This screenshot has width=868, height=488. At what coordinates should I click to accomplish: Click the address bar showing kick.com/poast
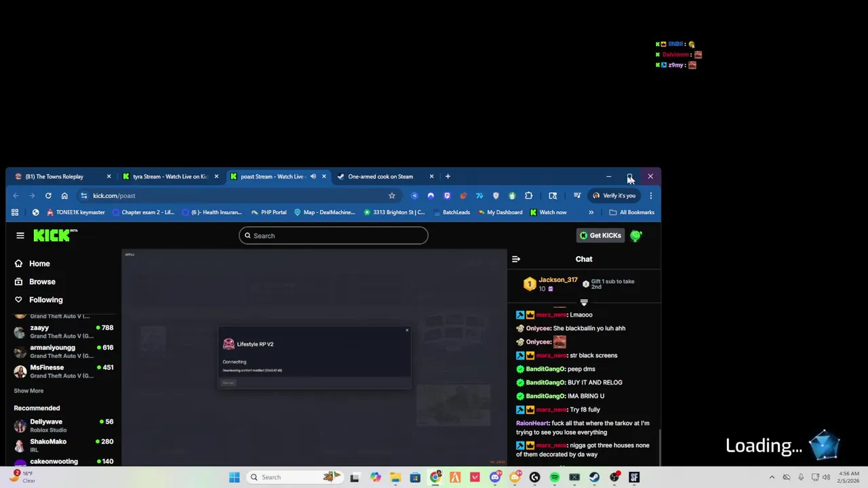(237, 195)
